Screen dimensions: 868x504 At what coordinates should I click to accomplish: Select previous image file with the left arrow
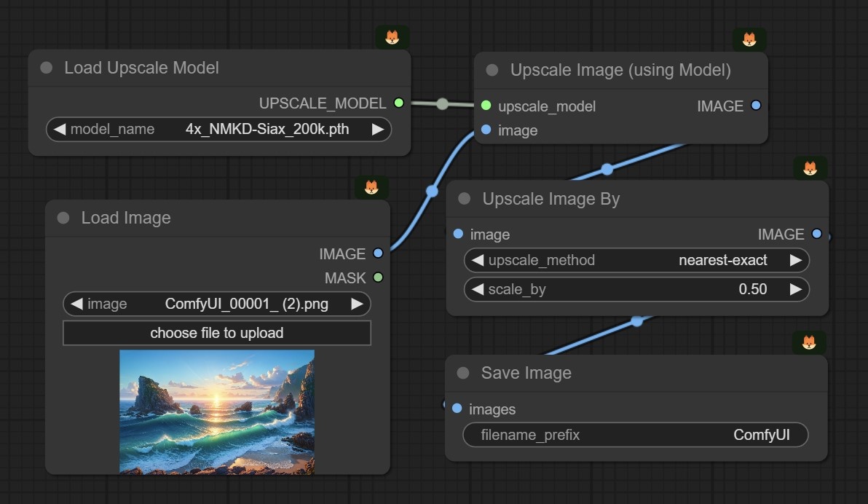(x=76, y=304)
